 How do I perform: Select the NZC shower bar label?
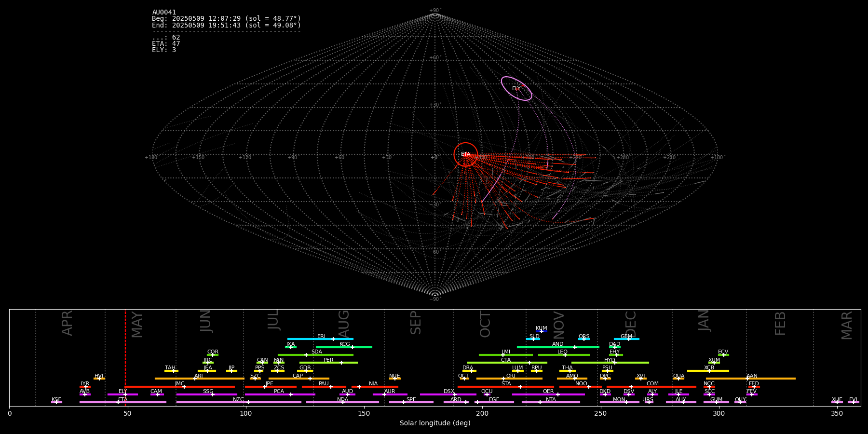238,400
